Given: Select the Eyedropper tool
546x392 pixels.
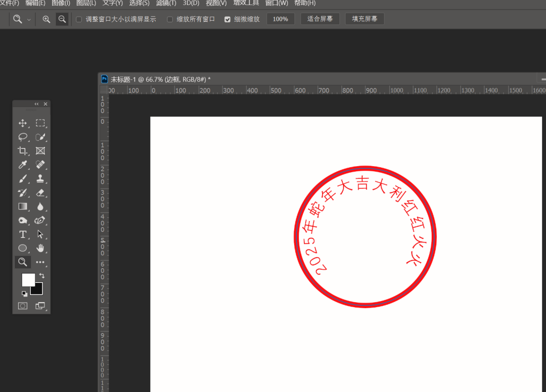Looking at the screenshot, I should [23, 165].
